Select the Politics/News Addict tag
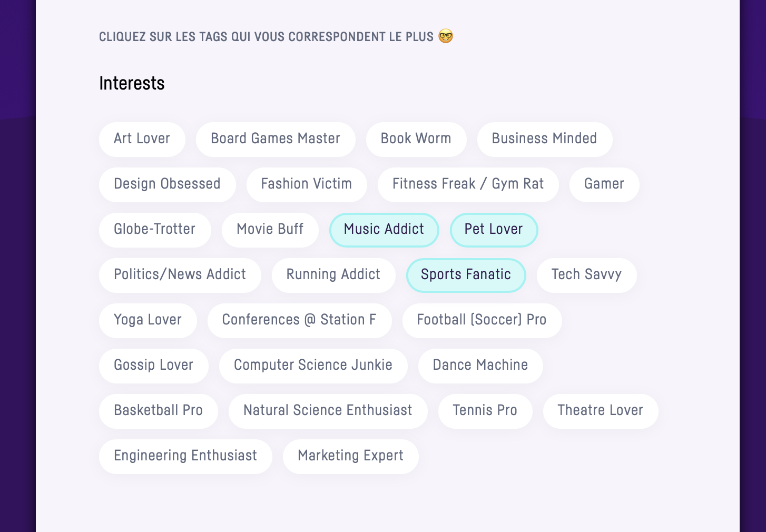The image size is (766, 532). click(180, 275)
